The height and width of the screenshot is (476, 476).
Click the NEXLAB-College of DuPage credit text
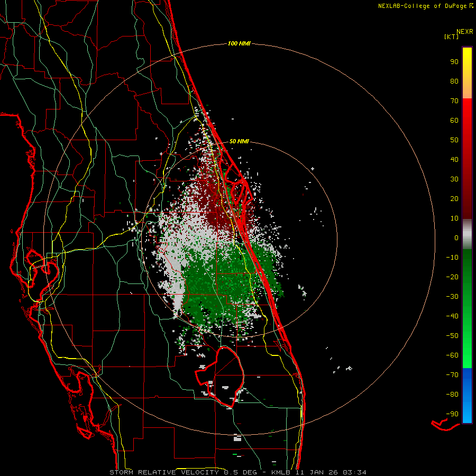(x=425, y=6)
